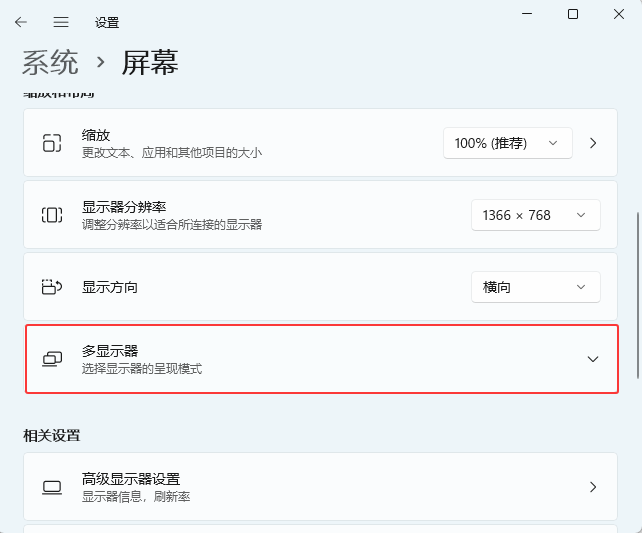The height and width of the screenshot is (533, 642).
Task: Click the right chevron on 高级显示器设置 row
Action: click(593, 487)
